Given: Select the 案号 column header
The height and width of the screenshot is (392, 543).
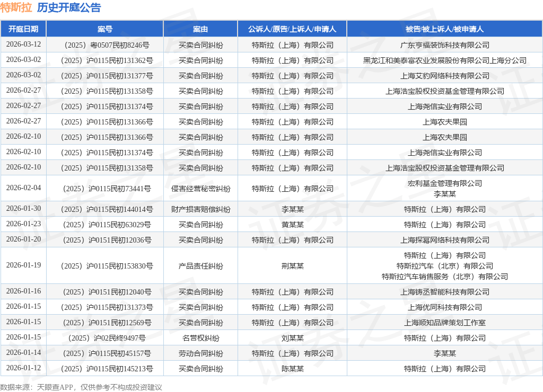Looking at the screenshot, I should click(x=104, y=29).
